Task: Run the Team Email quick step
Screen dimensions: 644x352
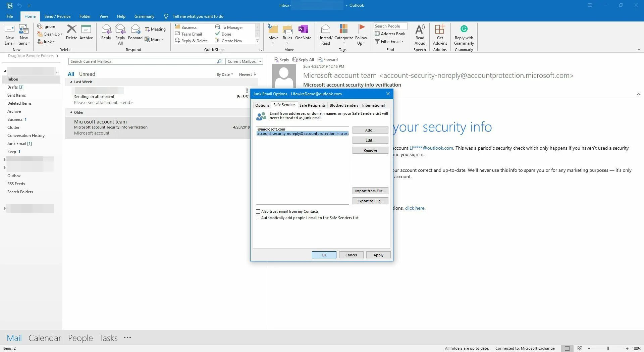Action: pos(189,34)
